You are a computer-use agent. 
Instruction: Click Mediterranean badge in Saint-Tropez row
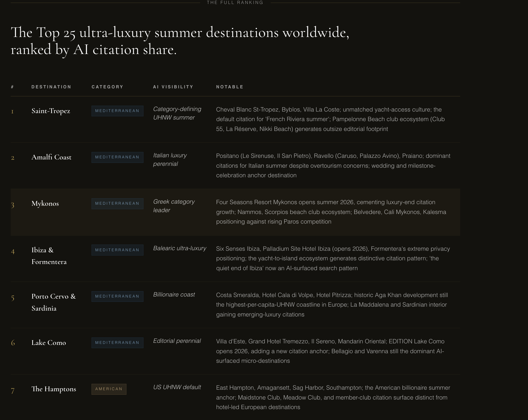[117, 111]
